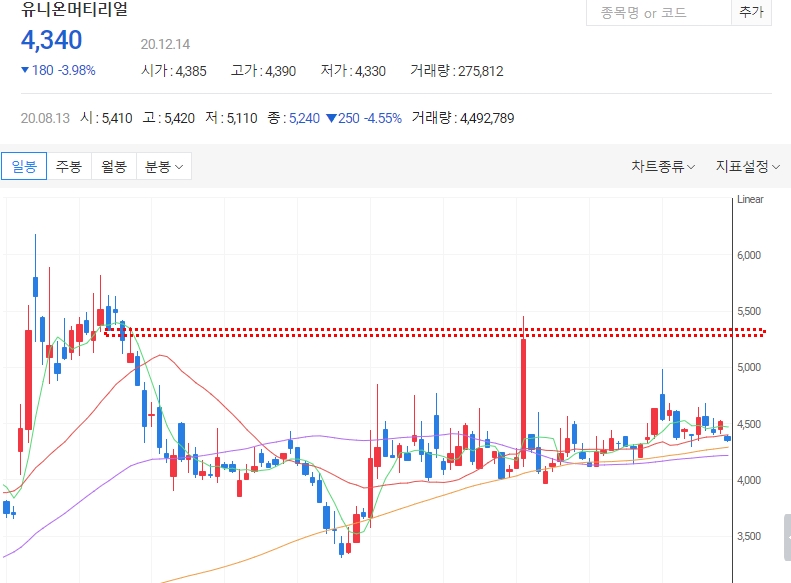Select the 일봉 daily chart tab

pos(24,166)
